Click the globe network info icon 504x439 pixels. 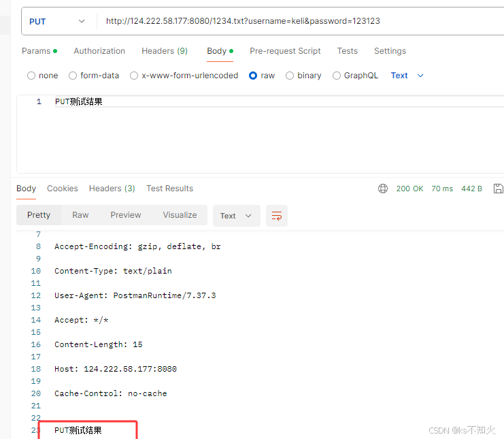pos(383,189)
